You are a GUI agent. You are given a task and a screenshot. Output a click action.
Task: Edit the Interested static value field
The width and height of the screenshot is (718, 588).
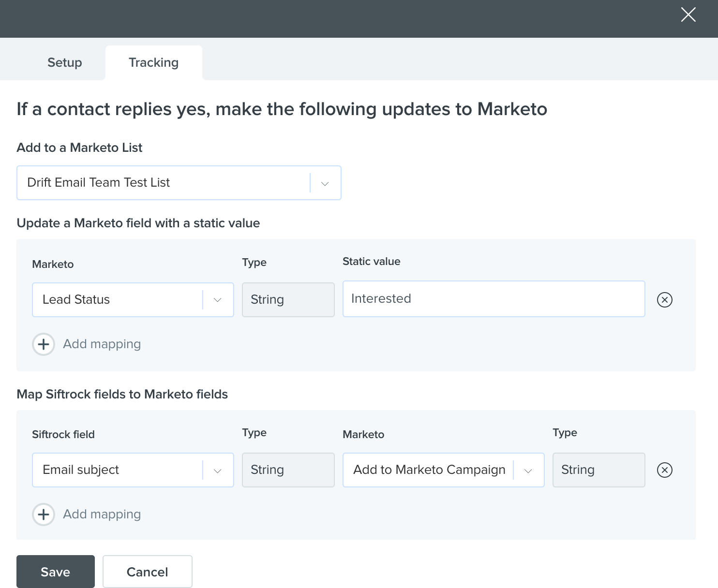pos(494,299)
